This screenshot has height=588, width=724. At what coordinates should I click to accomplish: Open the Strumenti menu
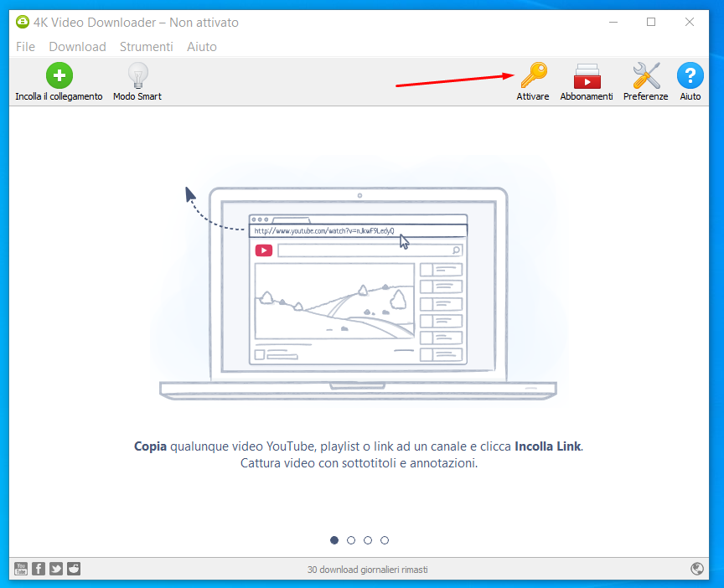click(147, 47)
